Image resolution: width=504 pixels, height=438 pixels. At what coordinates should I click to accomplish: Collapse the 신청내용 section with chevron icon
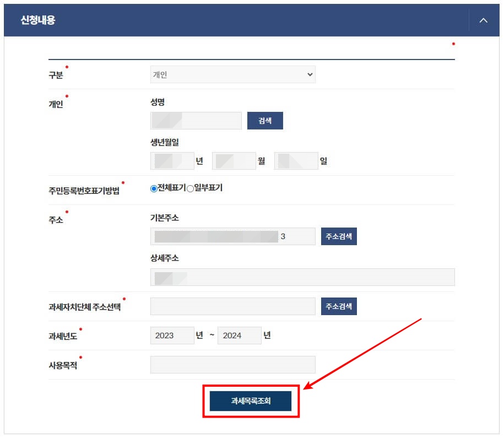(x=483, y=20)
